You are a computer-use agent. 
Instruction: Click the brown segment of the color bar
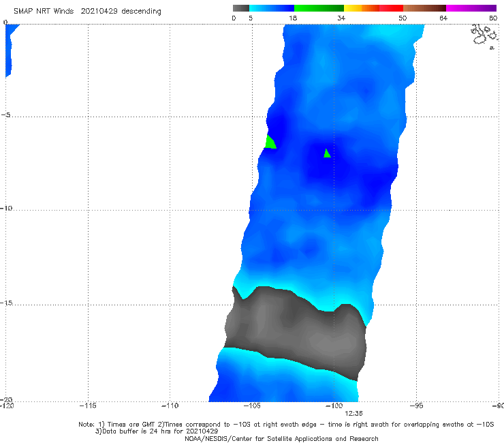tap(424, 8)
